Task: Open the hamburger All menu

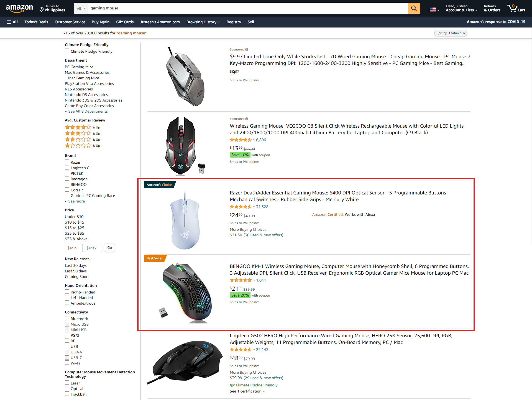Action: click(12, 22)
